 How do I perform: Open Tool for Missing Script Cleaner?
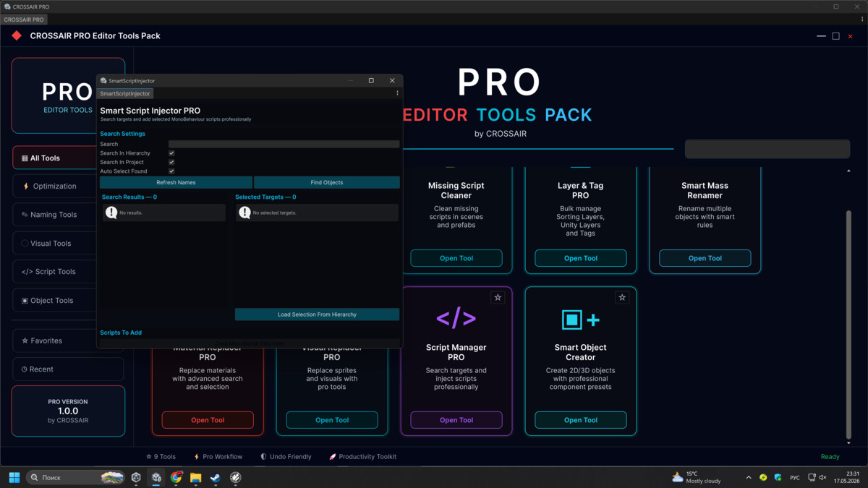(x=456, y=258)
